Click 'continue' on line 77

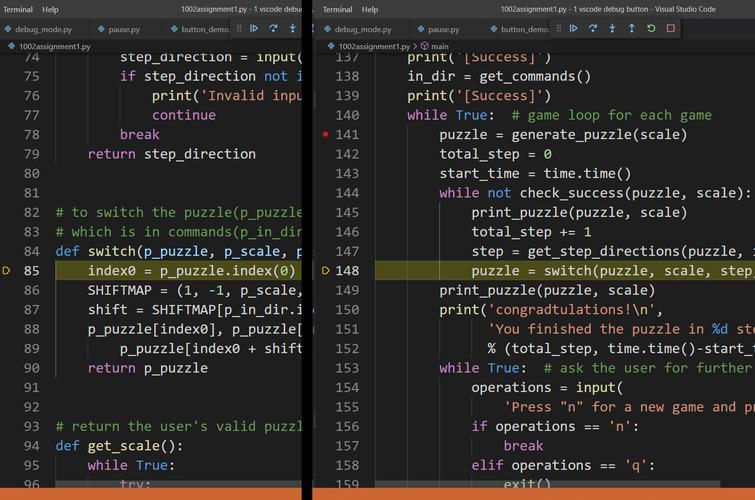tap(184, 115)
